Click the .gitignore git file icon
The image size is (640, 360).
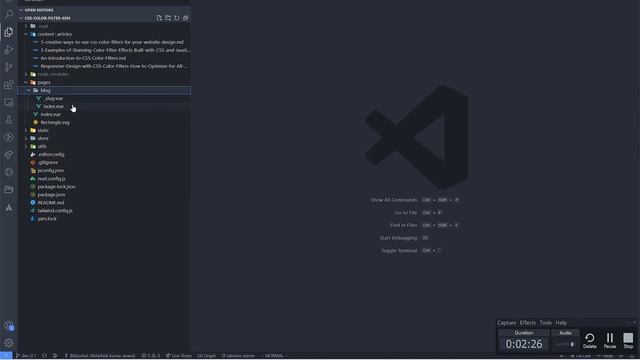(x=33, y=162)
